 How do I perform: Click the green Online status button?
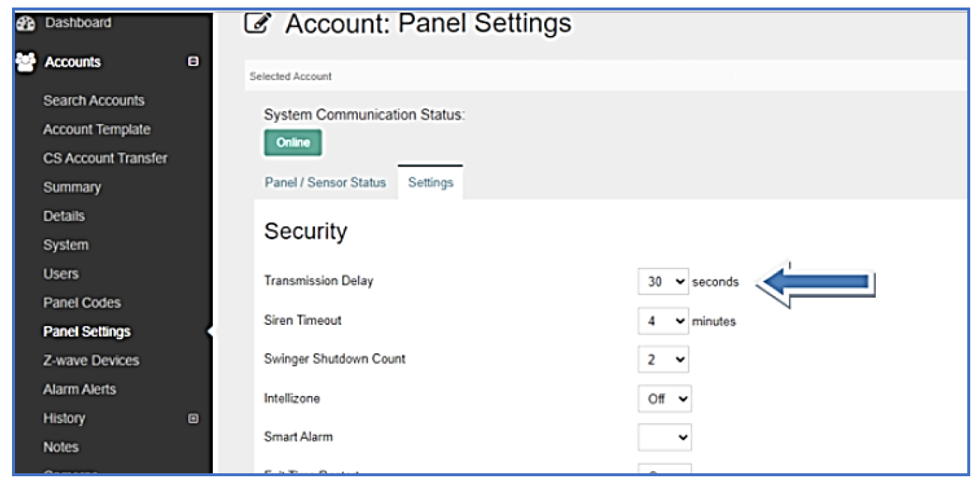click(x=292, y=142)
